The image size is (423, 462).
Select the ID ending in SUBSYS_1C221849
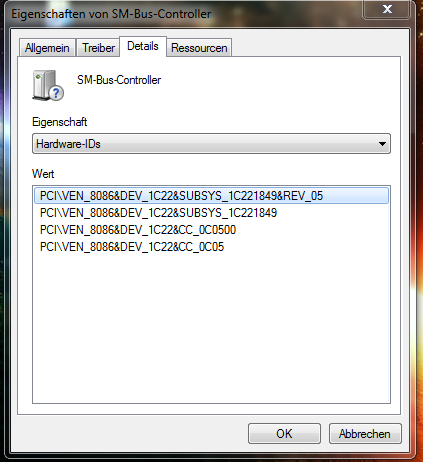pos(158,213)
